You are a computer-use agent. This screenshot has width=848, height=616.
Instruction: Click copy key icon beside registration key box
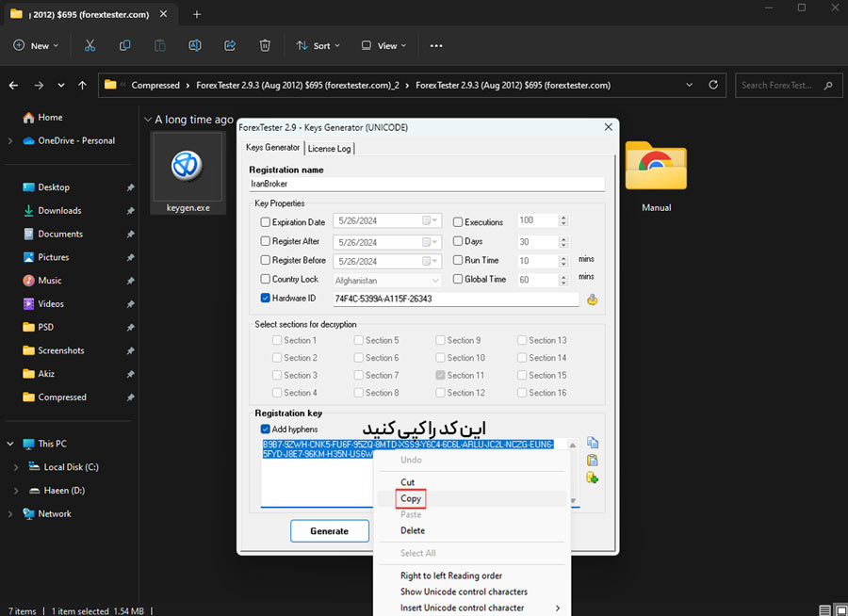pos(593,443)
